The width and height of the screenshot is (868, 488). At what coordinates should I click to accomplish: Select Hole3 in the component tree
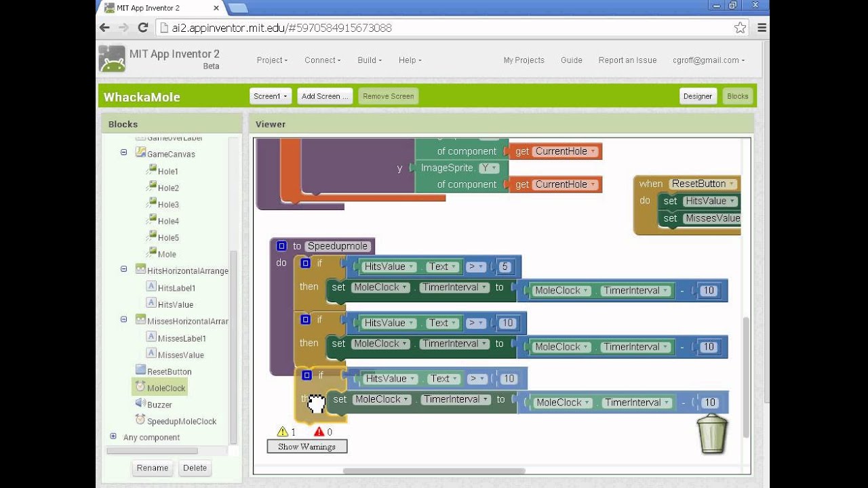[x=168, y=205]
